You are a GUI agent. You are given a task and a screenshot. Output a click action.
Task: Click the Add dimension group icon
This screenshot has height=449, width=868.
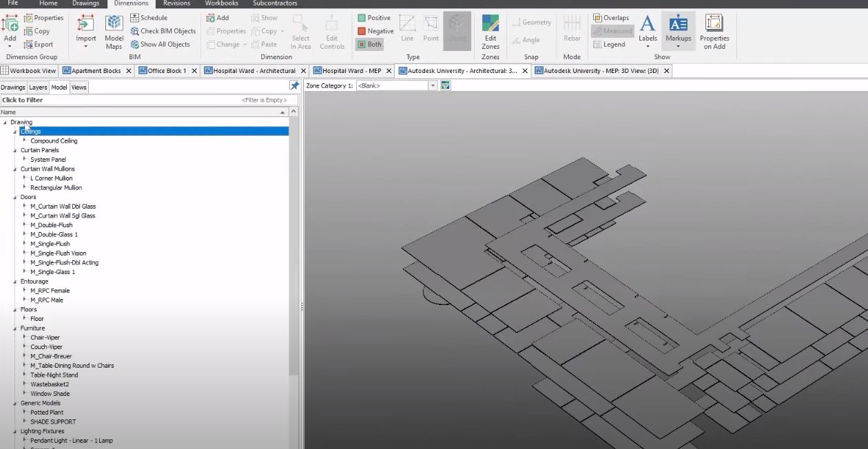10,23
